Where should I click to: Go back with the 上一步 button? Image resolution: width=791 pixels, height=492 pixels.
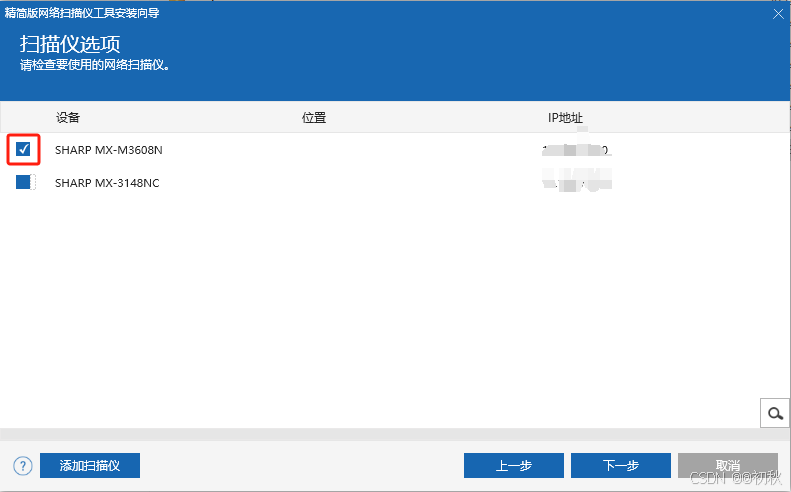pyautogui.click(x=514, y=465)
